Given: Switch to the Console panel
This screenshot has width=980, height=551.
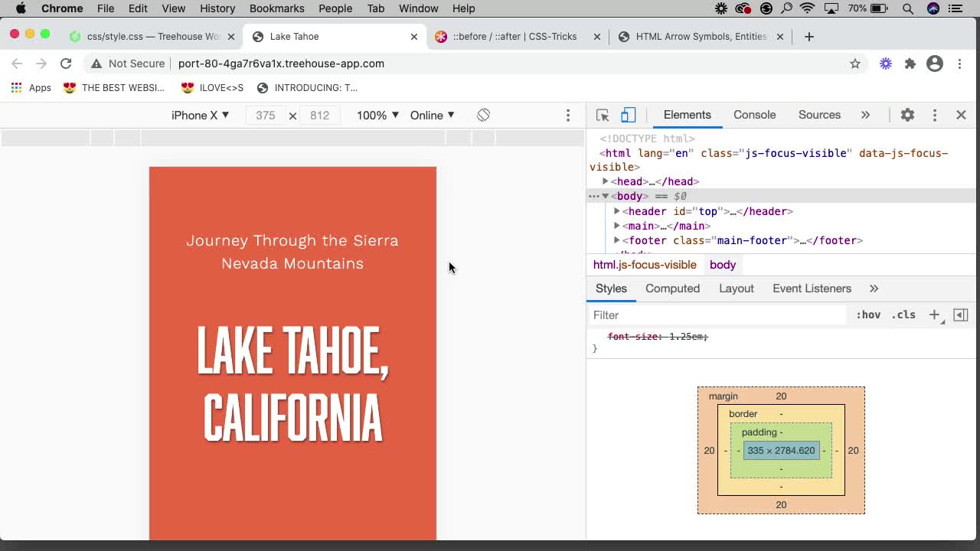Looking at the screenshot, I should pyautogui.click(x=754, y=114).
